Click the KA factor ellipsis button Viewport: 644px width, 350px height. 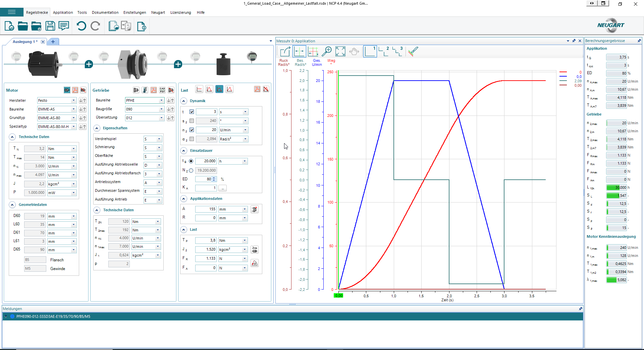pyautogui.click(x=222, y=188)
